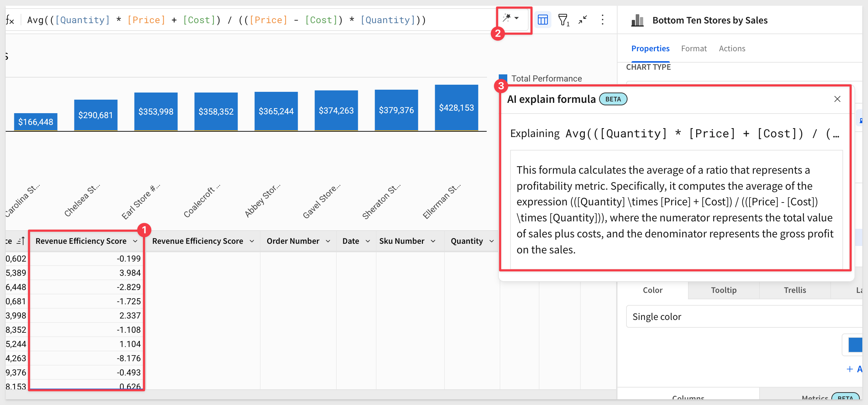Click the AI magic wand formula icon
The image size is (868, 405).
(507, 18)
